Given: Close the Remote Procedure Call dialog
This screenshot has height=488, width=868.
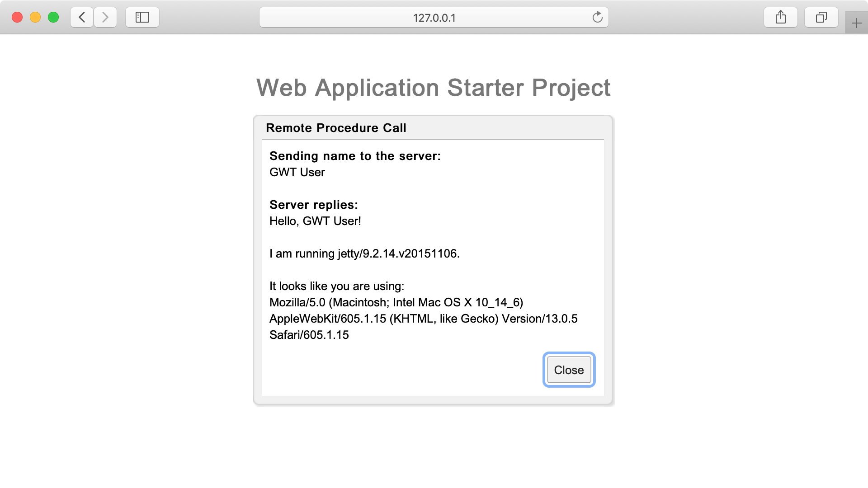Looking at the screenshot, I should [x=569, y=370].
